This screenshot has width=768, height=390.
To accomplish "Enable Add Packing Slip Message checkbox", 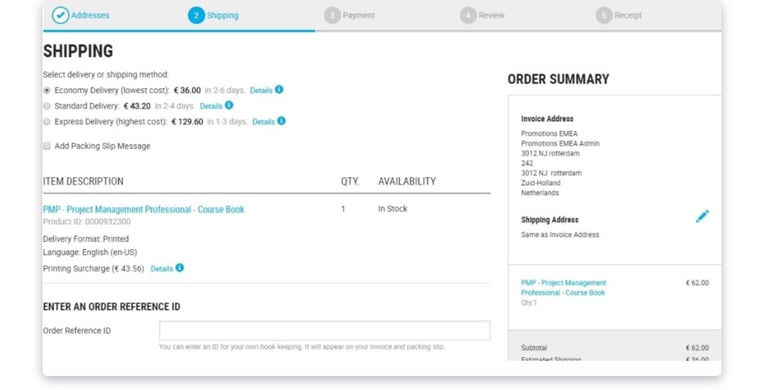I will tap(47, 146).
